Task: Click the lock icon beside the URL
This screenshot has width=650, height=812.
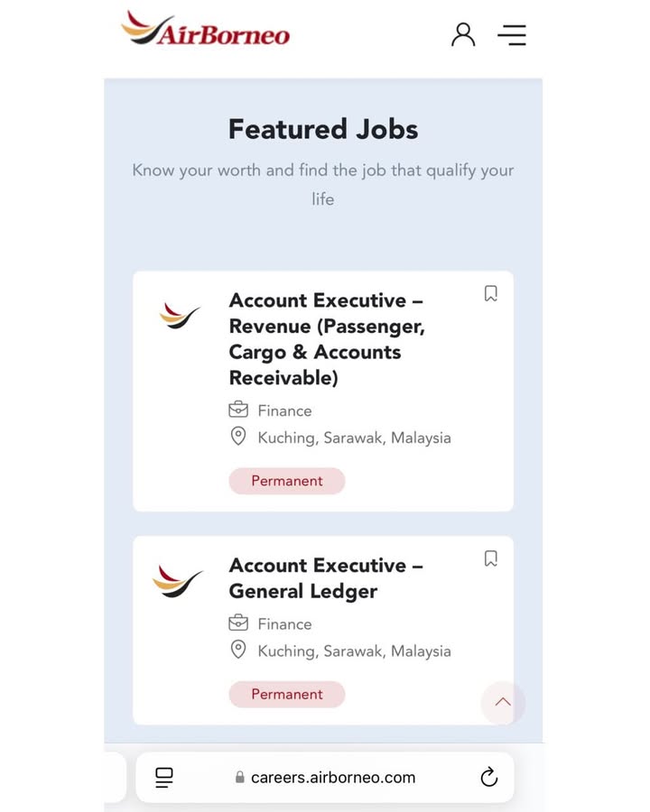Action: (x=239, y=777)
